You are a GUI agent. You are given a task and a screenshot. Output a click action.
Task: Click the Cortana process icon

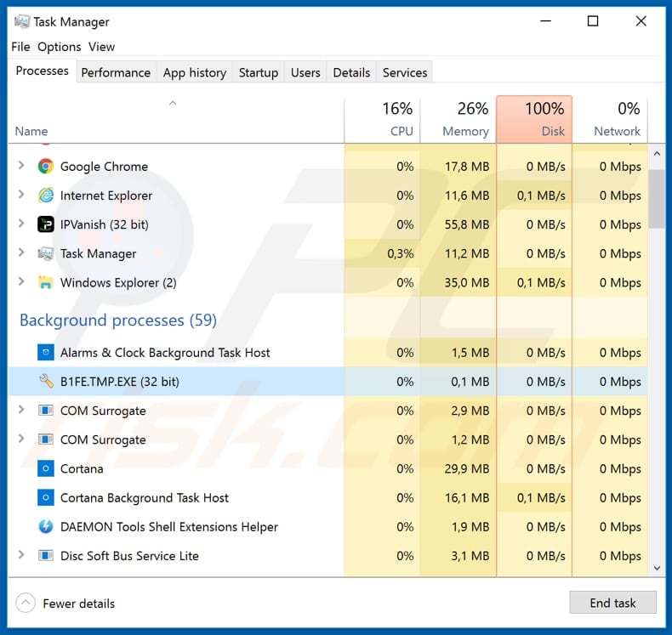(45, 468)
